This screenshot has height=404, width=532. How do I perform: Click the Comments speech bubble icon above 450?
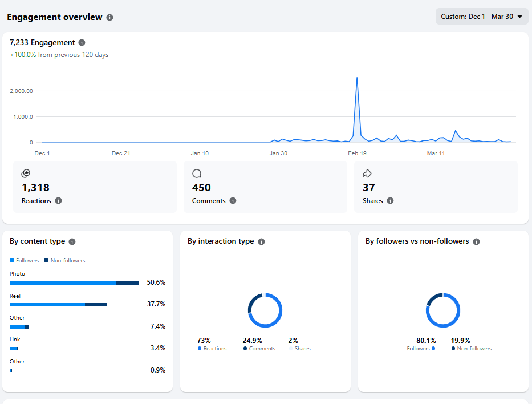coord(196,173)
